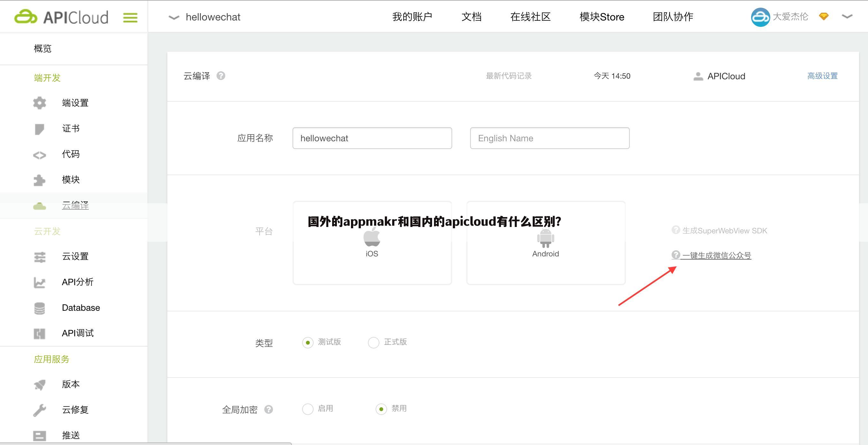The height and width of the screenshot is (445, 868).
Task: Click the hellowechat application name field
Action: tap(372, 138)
